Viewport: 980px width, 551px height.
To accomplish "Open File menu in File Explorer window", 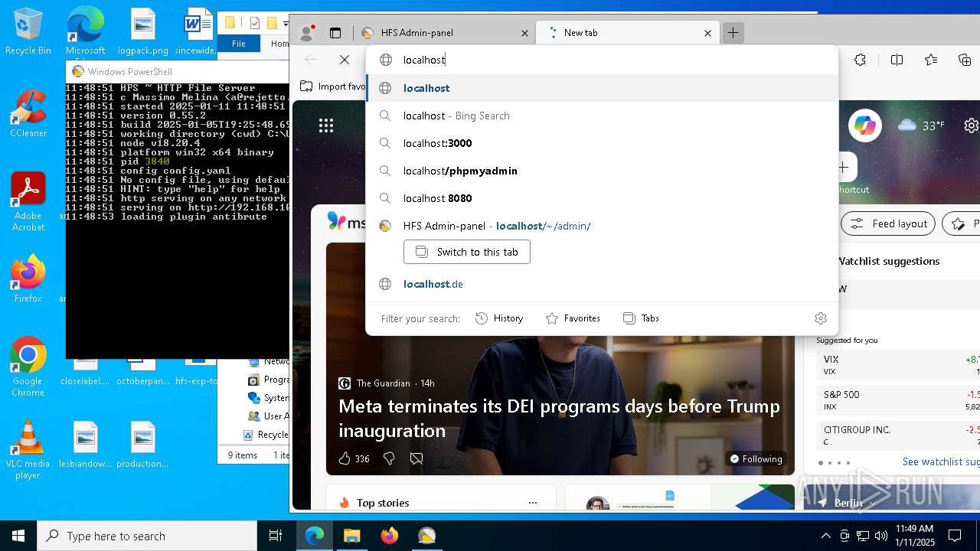I will point(239,44).
